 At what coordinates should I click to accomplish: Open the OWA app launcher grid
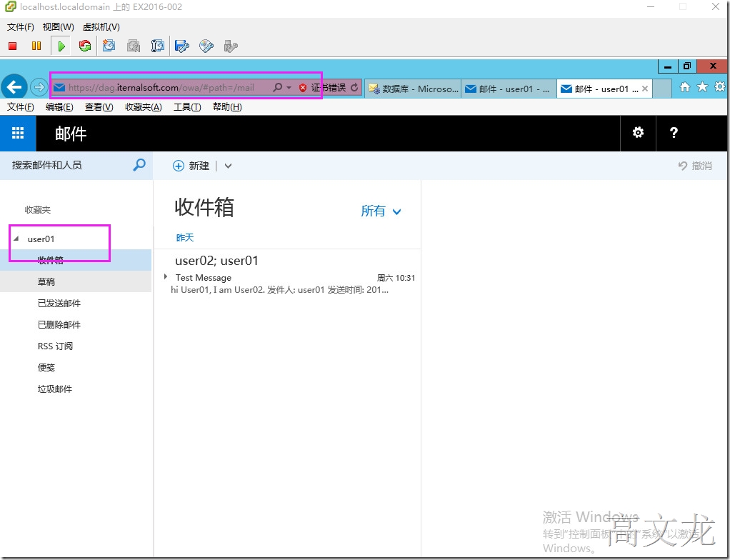[17, 134]
